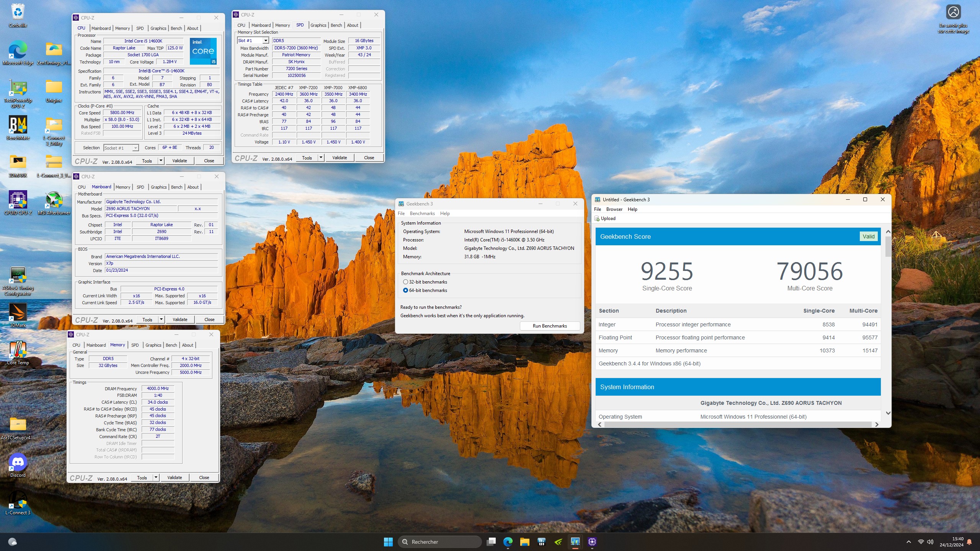Viewport: 980px width, 551px height.
Task: Click the Upload icon in Geekbench results
Action: [597, 218]
